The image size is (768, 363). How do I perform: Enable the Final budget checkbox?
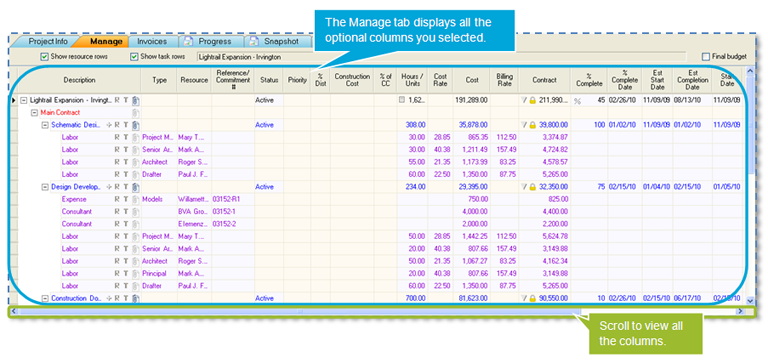tap(705, 57)
